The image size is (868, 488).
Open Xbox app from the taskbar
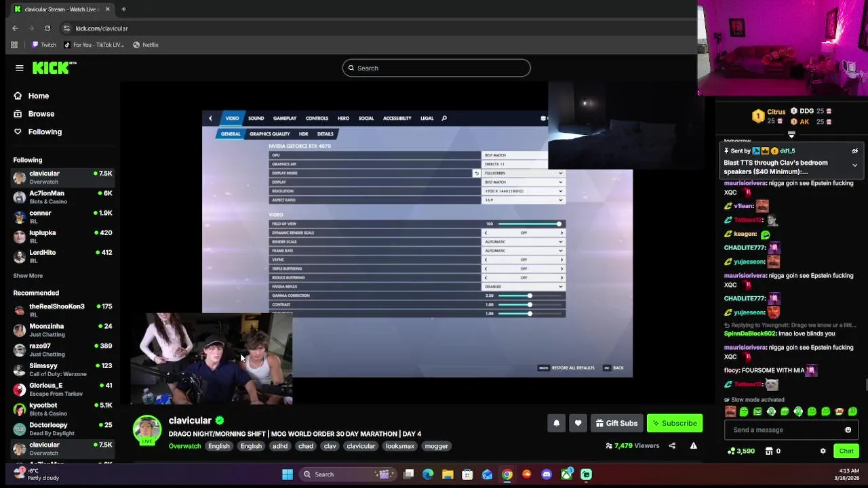566,474
